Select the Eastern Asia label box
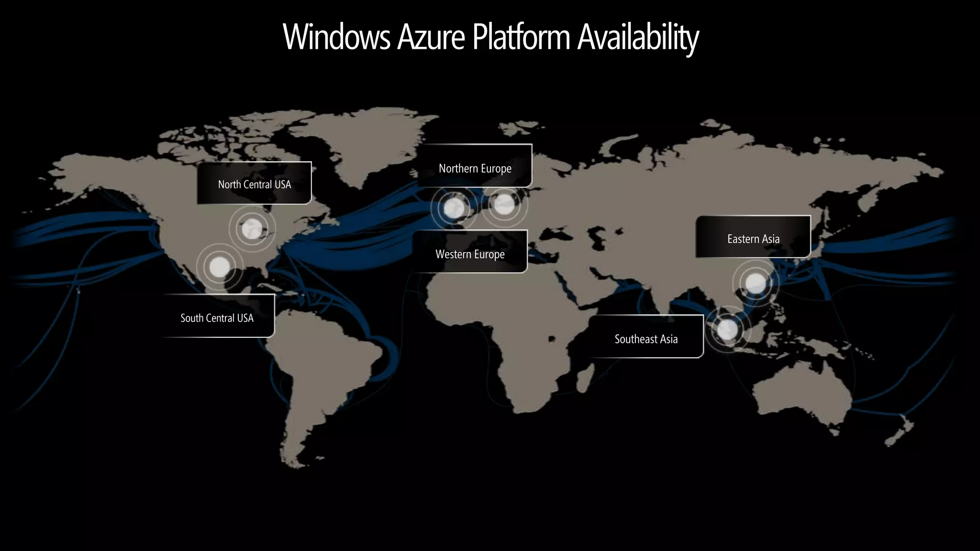Image resolution: width=980 pixels, height=551 pixels. 753,237
